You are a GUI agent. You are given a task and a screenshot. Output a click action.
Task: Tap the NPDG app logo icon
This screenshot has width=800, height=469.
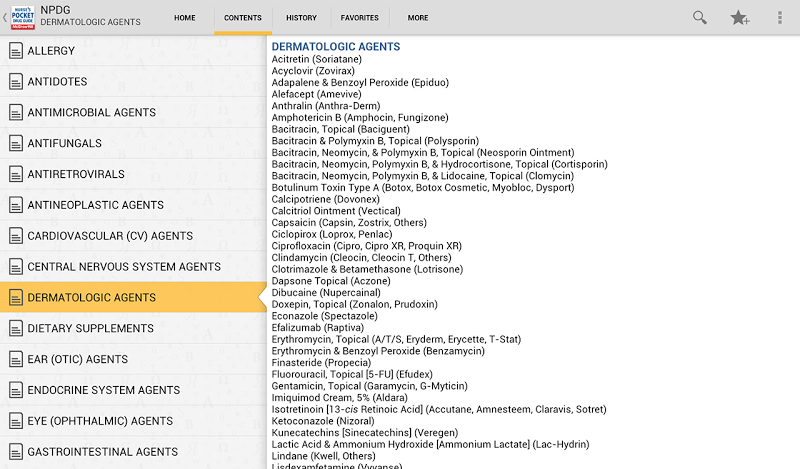click(22, 17)
